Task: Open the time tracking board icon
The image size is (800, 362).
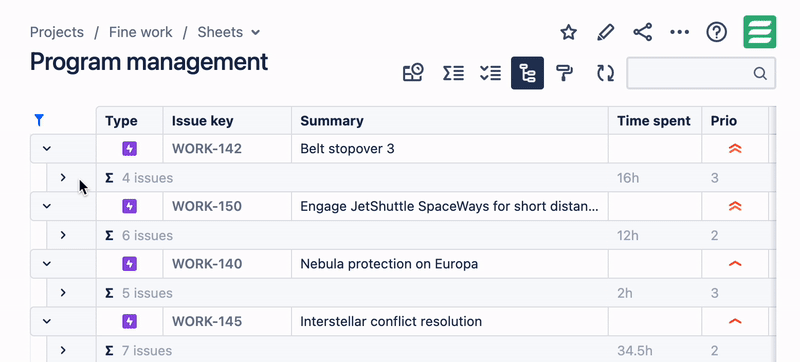Action: point(413,73)
